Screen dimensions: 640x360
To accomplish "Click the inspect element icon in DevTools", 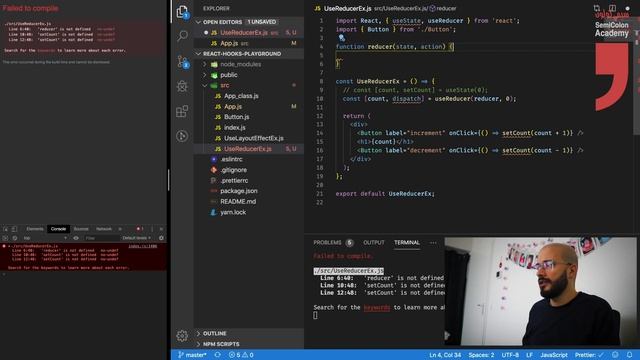I will (x=5, y=229).
